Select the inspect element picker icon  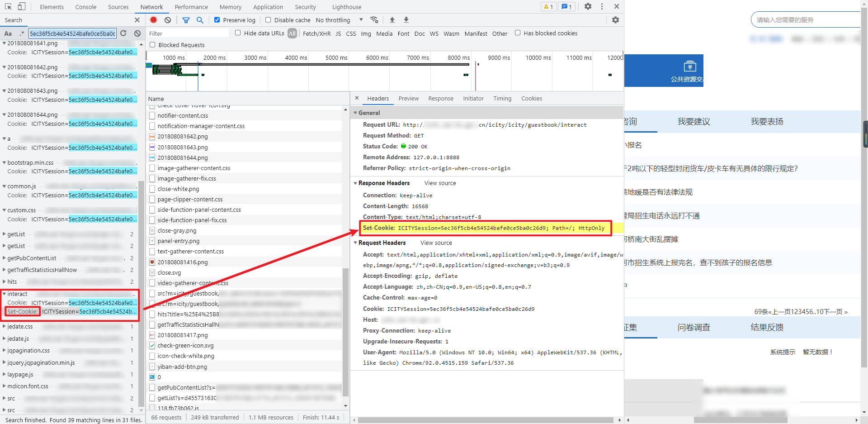[x=8, y=6]
